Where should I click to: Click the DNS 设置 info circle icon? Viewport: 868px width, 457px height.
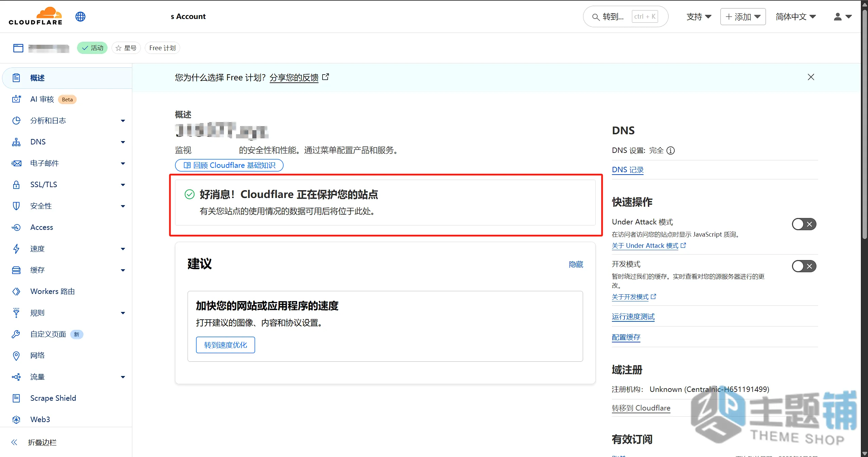(x=671, y=151)
